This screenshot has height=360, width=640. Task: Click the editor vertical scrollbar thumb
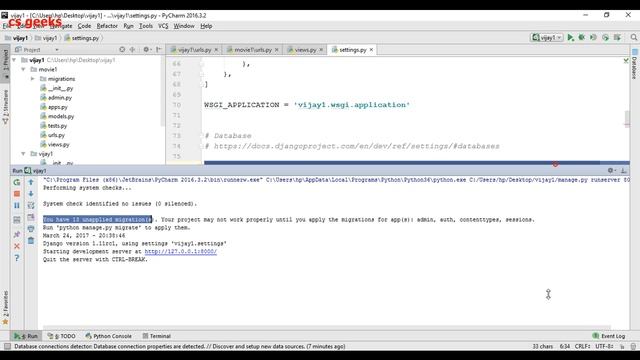pyautogui.click(x=627, y=119)
